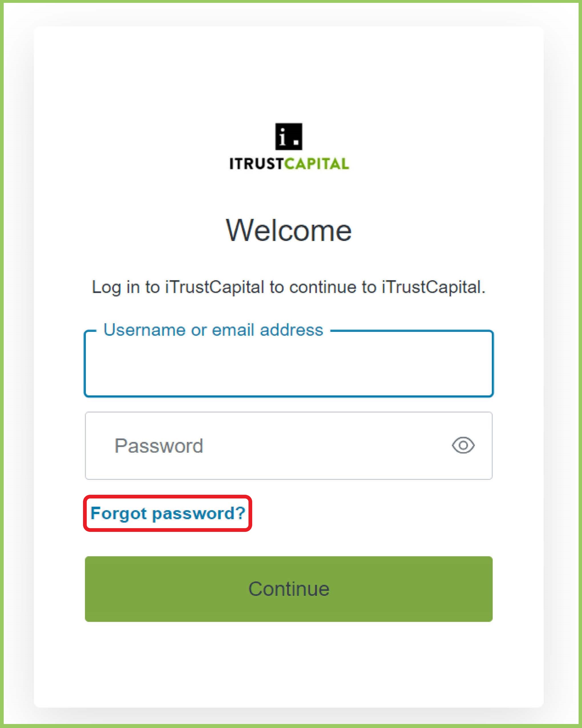Click the black iTrustCapital square logo icon

(289, 136)
